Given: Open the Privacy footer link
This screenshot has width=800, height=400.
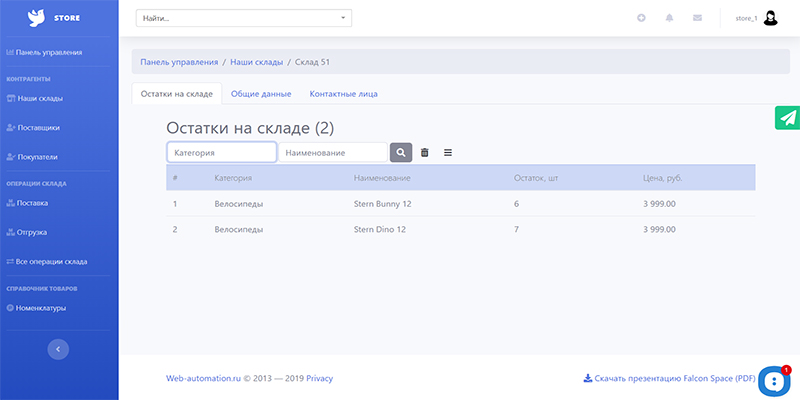Looking at the screenshot, I should pyautogui.click(x=319, y=379).
